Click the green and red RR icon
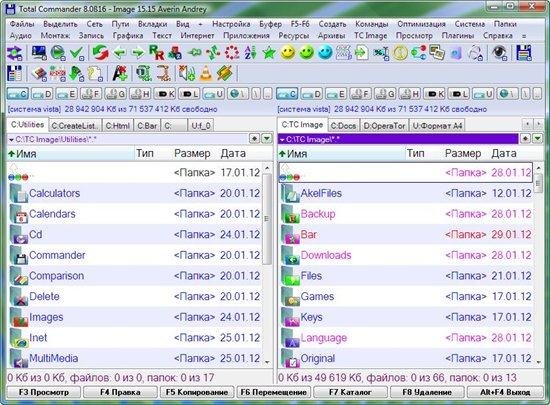Viewport: 550px width, 405px height. click(x=156, y=53)
